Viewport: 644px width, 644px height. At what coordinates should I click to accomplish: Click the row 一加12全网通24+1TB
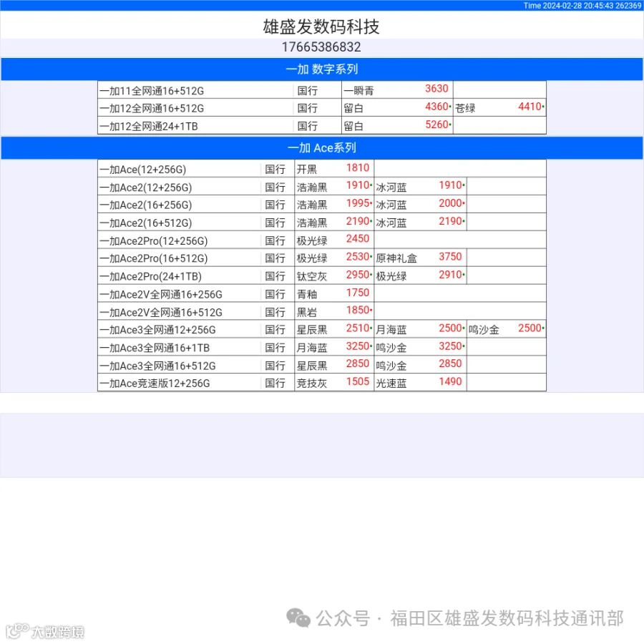(322, 126)
